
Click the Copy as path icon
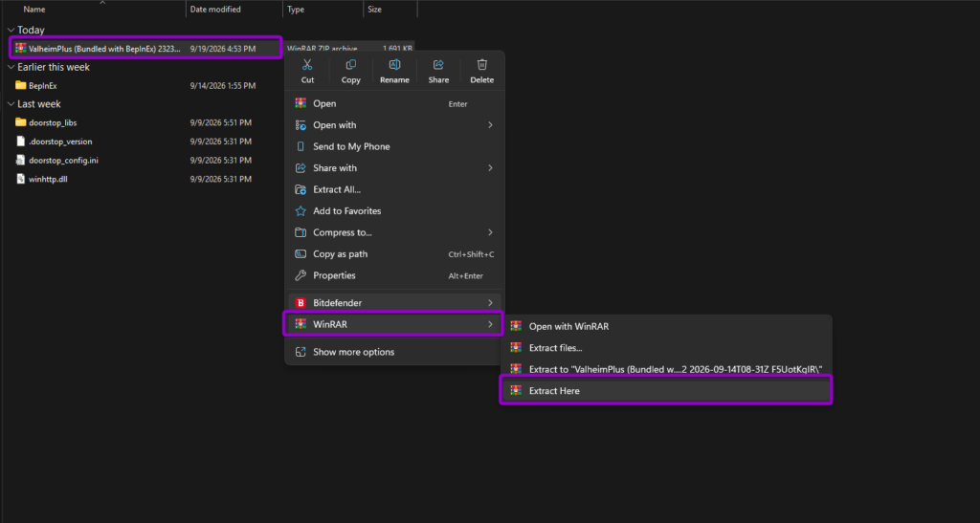[x=301, y=254]
